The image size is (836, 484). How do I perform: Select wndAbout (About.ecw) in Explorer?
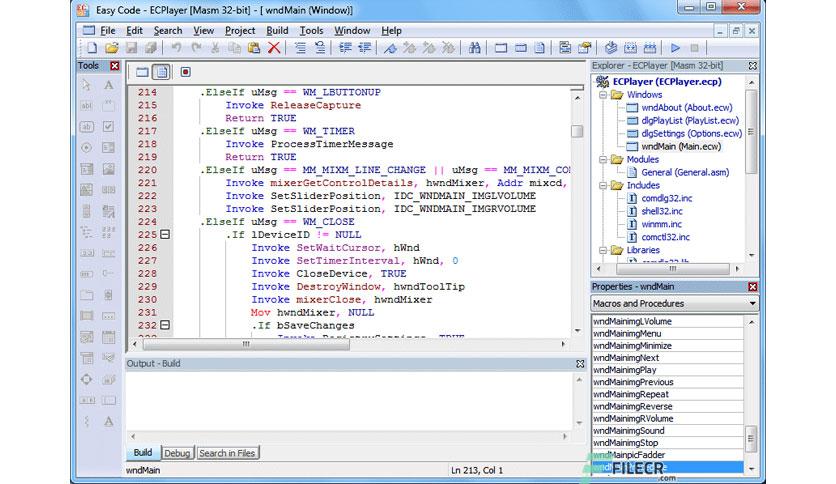687,108
